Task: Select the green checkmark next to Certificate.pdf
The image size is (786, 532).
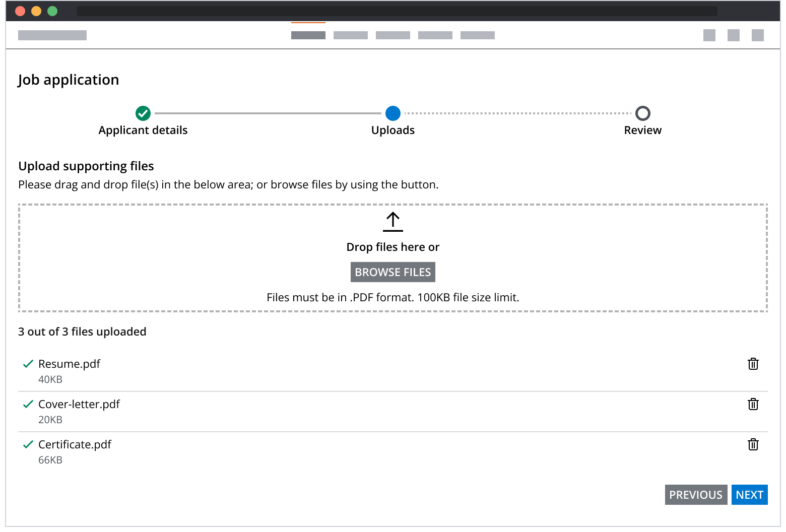Action: pos(29,444)
